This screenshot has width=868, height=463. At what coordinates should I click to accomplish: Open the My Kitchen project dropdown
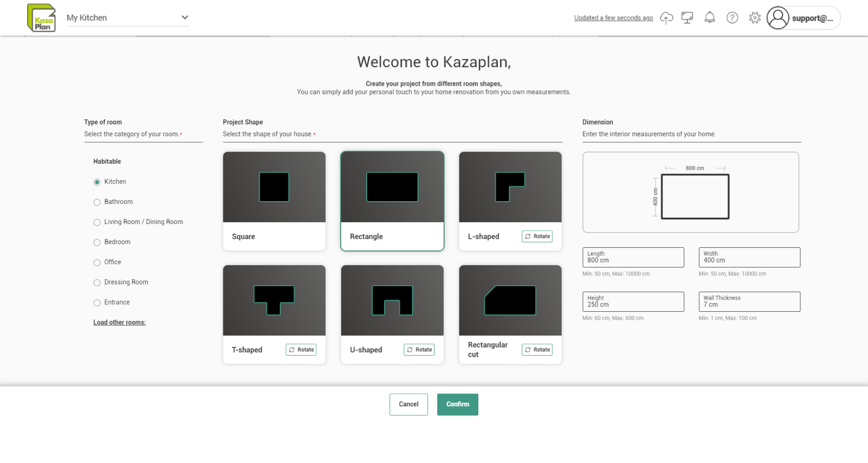[128, 18]
